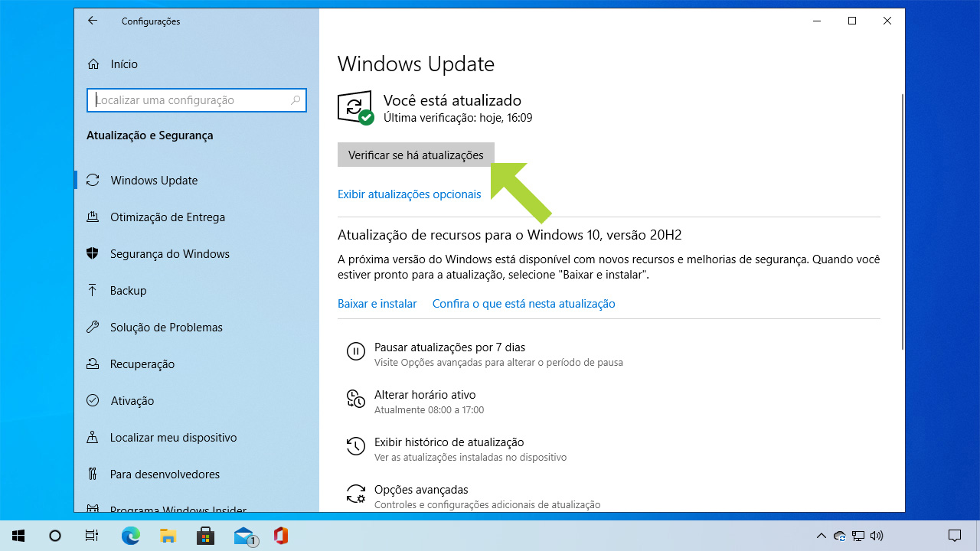980x551 pixels.
Task: Click the Segurança do Windows shield icon
Action: click(x=93, y=254)
